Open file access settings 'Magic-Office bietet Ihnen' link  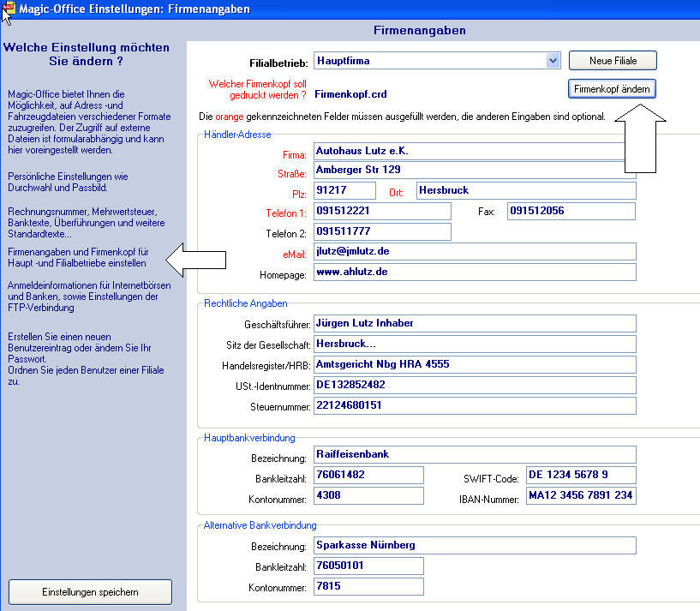(x=89, y=122)
